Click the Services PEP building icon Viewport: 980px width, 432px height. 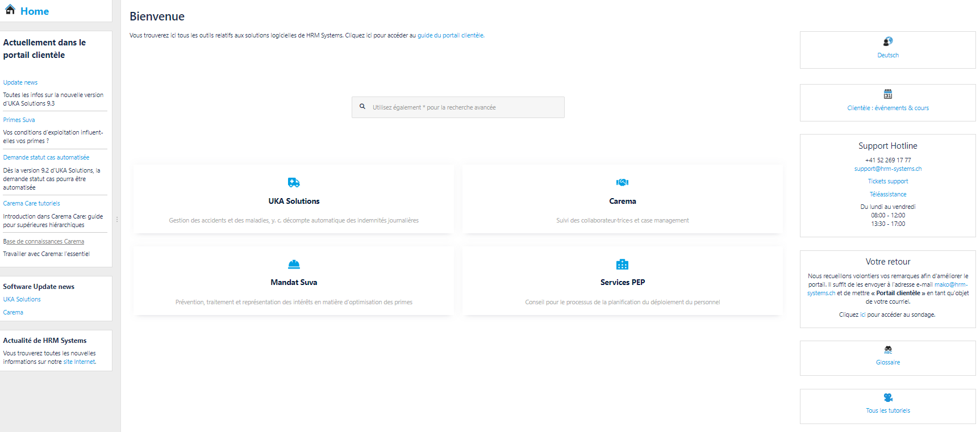pyautogui.click(x=623, y=264)
